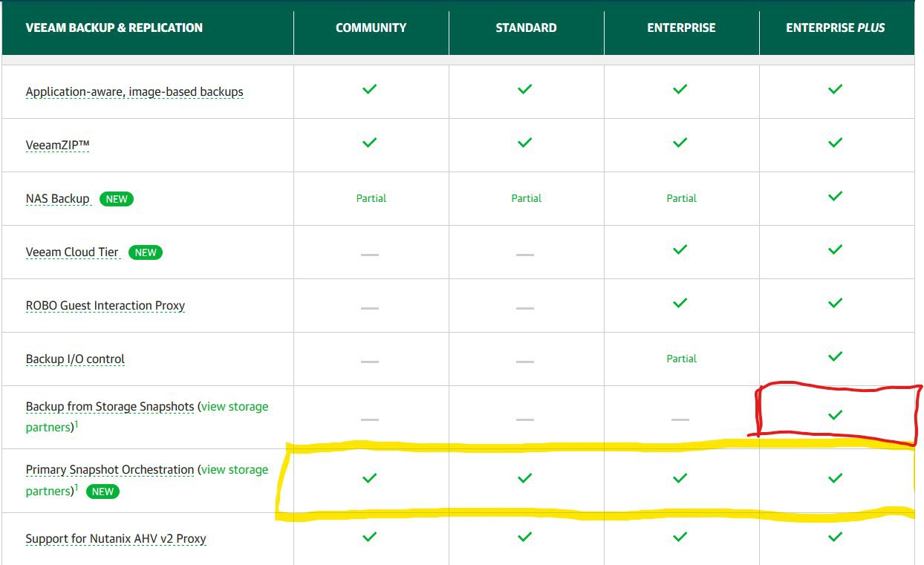924x565 pixels.
Task: Click Enterprise Plus checkmark for Nutanix AHV v2 Proxy
Action: click(836, 536)
